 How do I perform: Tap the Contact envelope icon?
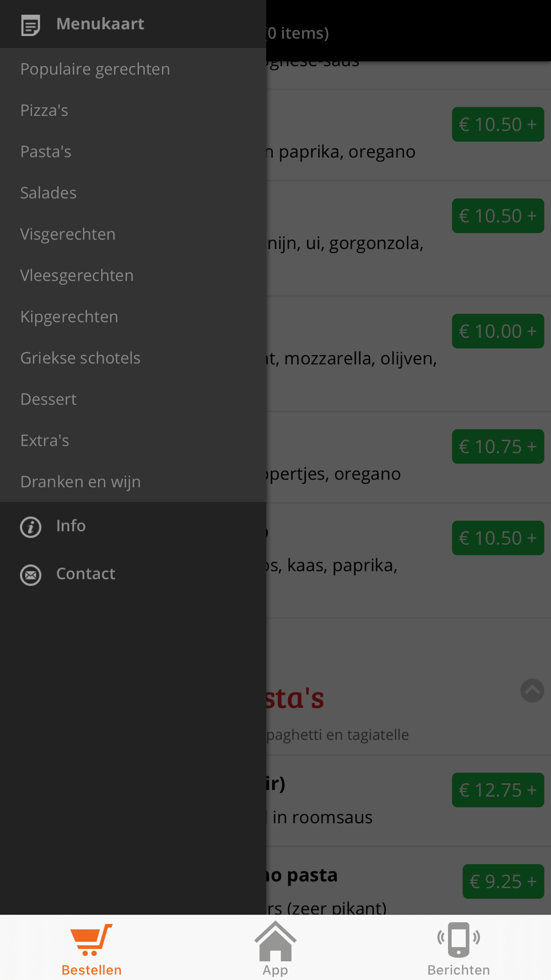pos(31,575)
